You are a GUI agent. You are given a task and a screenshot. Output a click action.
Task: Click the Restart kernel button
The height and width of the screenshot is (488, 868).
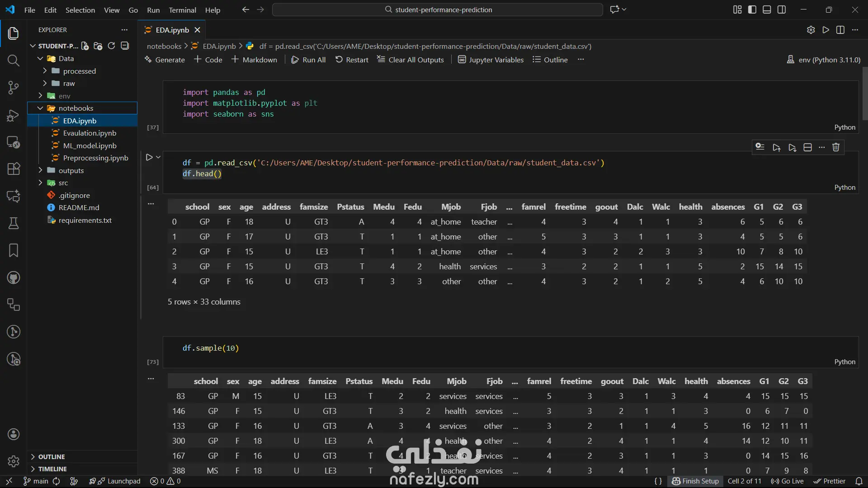click(352, 60)
